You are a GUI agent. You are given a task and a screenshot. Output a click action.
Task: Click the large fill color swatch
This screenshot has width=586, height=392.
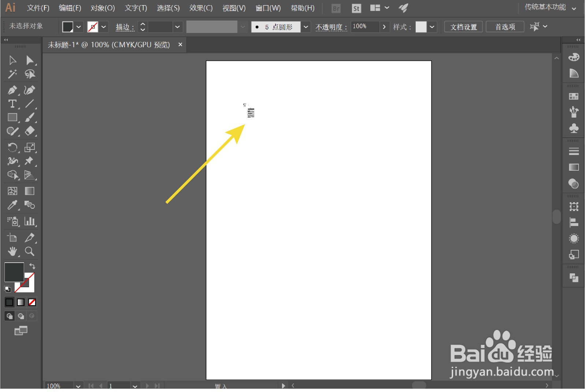[x=14, y=272]
